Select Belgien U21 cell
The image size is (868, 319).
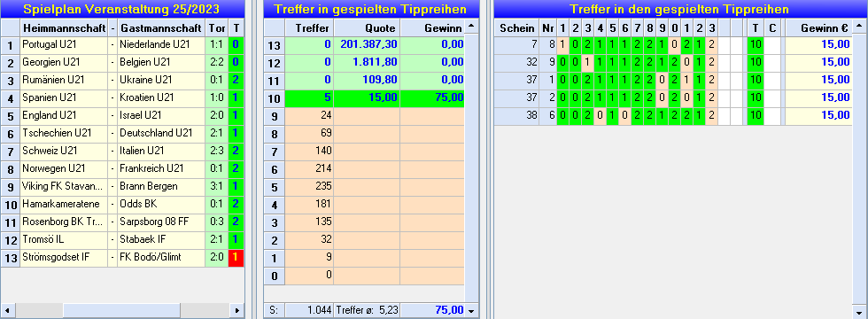click(x=161, y=63)
